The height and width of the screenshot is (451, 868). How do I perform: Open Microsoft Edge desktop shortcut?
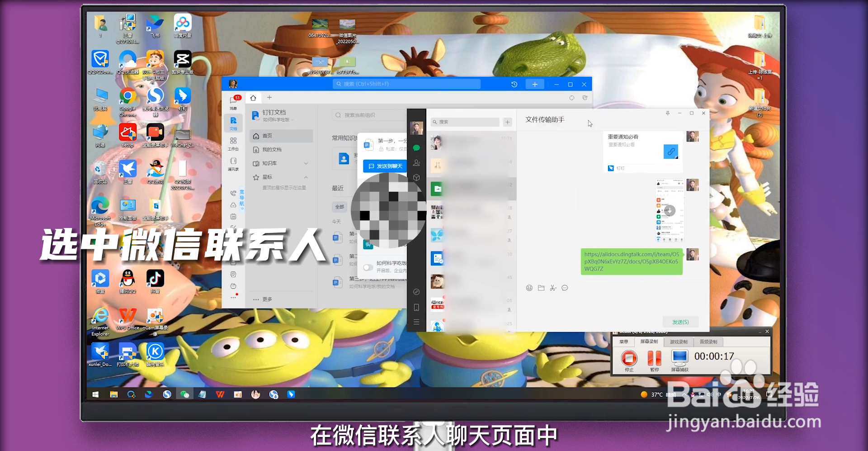point(100,211)
